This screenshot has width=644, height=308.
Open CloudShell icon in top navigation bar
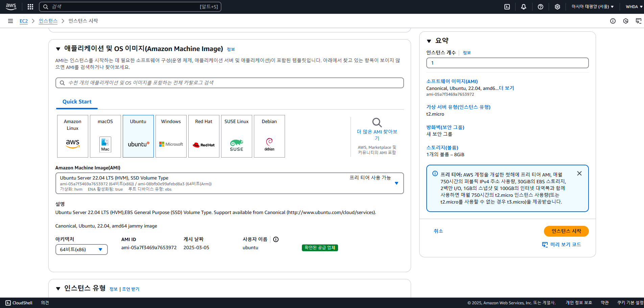(507, 7)
